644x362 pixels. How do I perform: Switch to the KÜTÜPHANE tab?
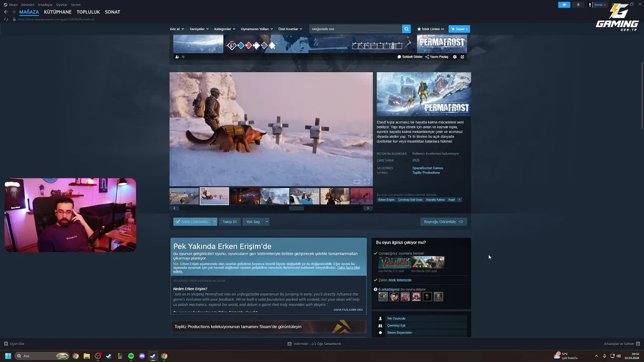tap(58, 12)
